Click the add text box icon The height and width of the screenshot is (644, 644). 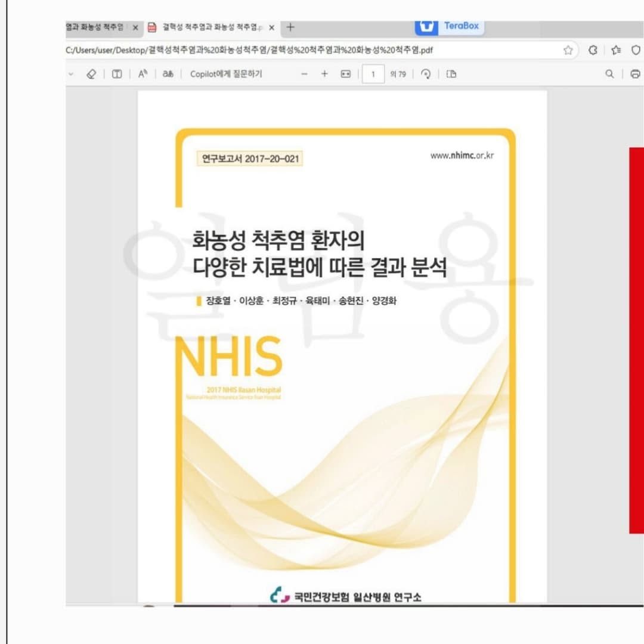point(117,74)
